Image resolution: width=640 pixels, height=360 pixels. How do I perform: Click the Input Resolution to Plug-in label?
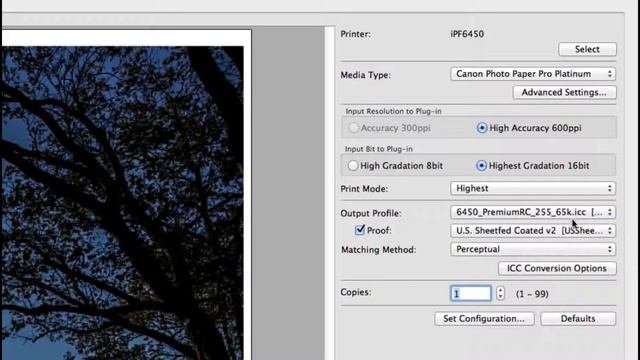tap(393, 111)
